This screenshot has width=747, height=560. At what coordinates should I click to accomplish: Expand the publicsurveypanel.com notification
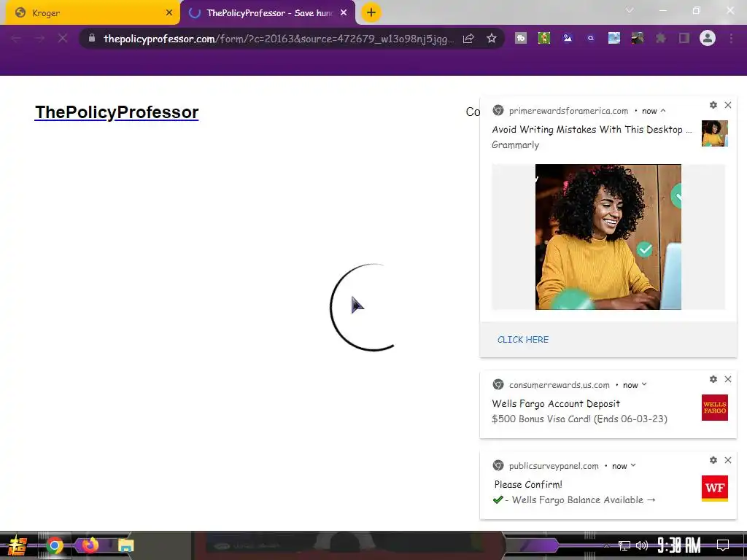click(633, 465)
